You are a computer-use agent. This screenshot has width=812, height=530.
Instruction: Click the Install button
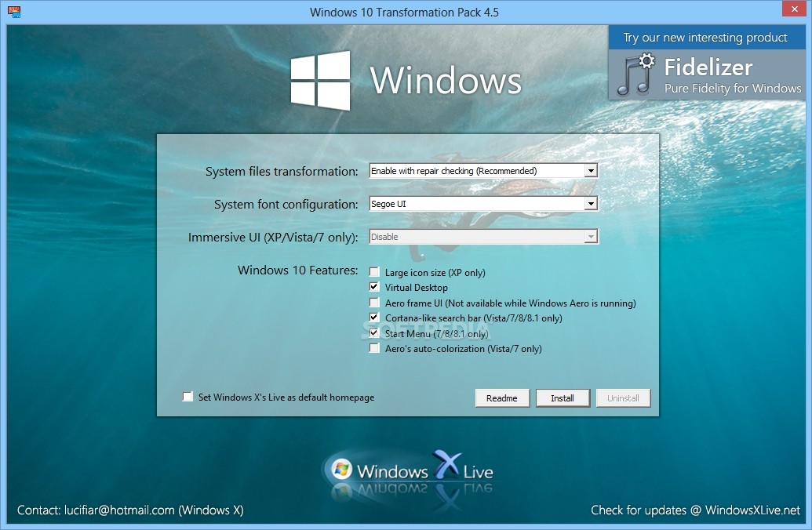click(x=563, y=397)
